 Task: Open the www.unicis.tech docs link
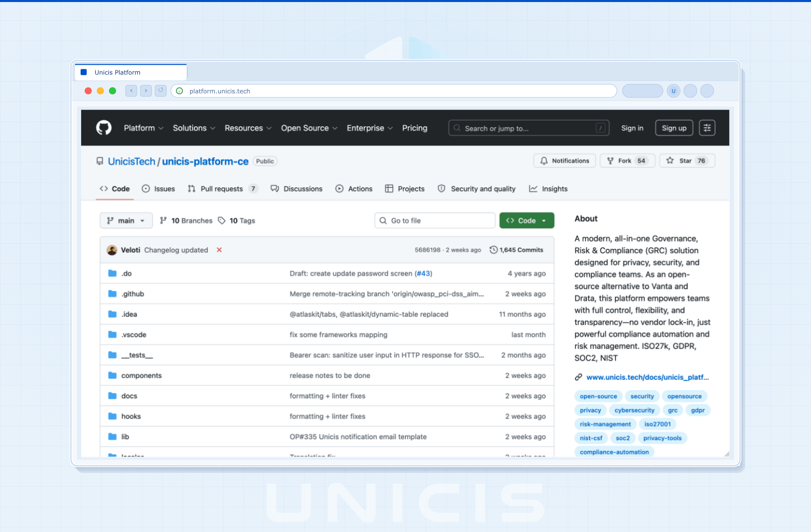(647, 377)
